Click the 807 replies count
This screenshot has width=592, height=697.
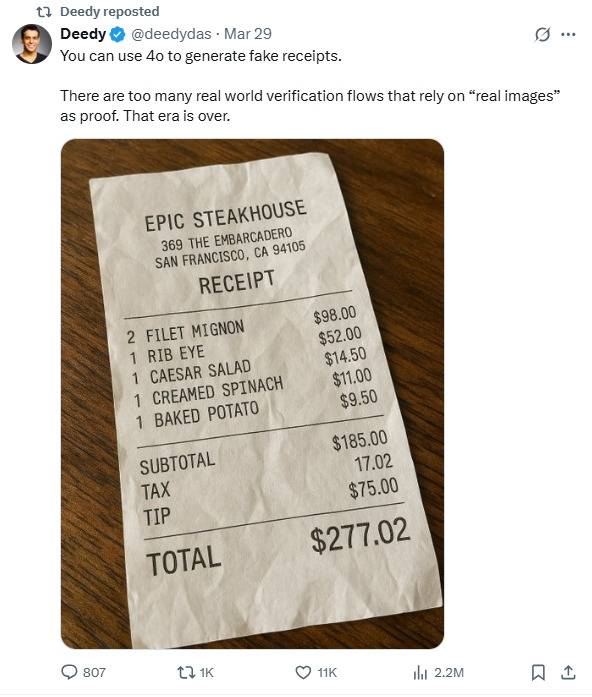coord(94,672)
